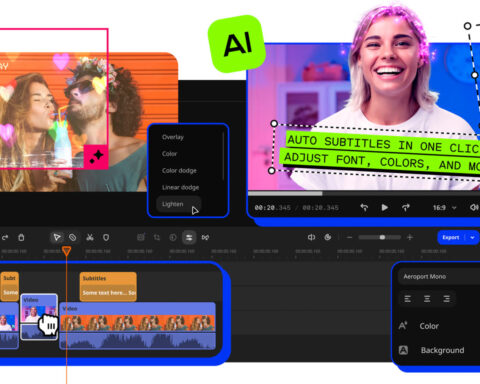Open the crop tool icon
This screenshot has width=480, height=384.
pos(157,237)
